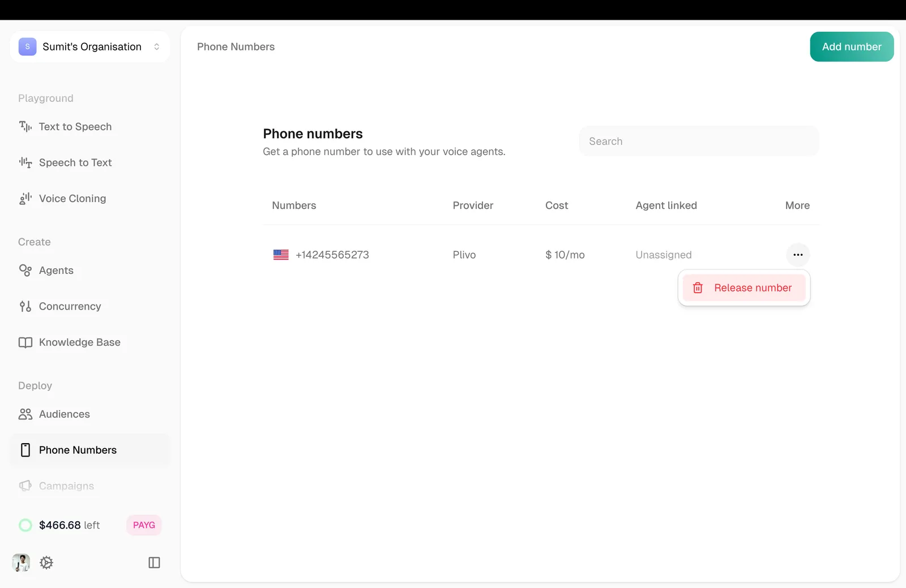Focus the Search phone numbers field

pyautogui.click(x=699, y=141)
